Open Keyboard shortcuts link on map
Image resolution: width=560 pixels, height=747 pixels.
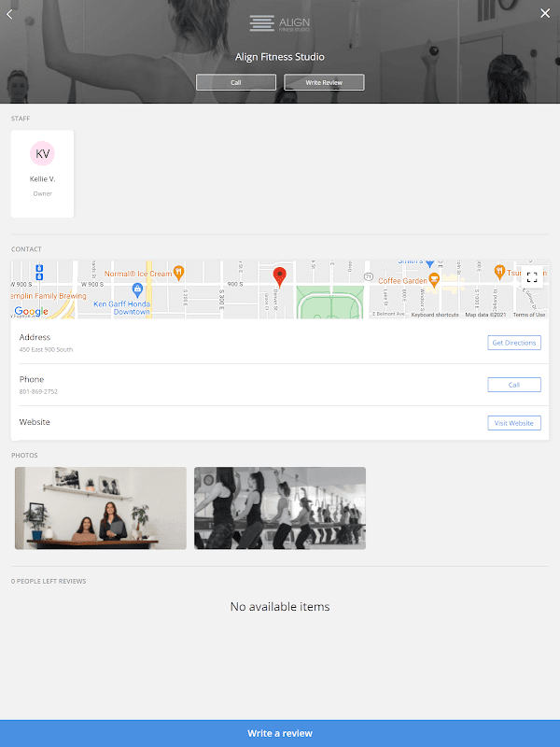435,315
